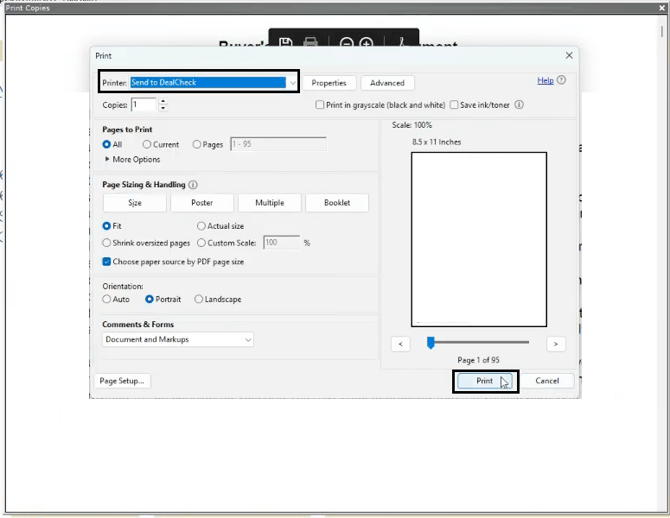Select Auto orientation
Image resolution: width=670 pixels, height=518 pixels.
[106, 299]
